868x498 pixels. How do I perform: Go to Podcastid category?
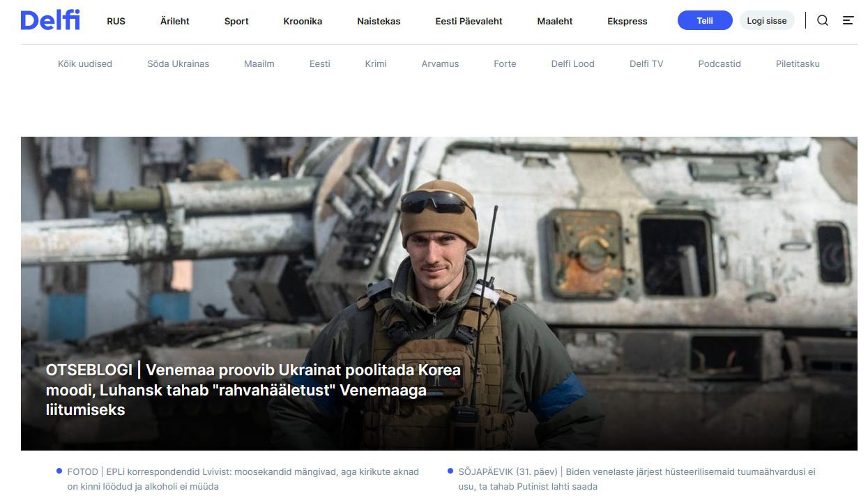[x=719, y=64]
